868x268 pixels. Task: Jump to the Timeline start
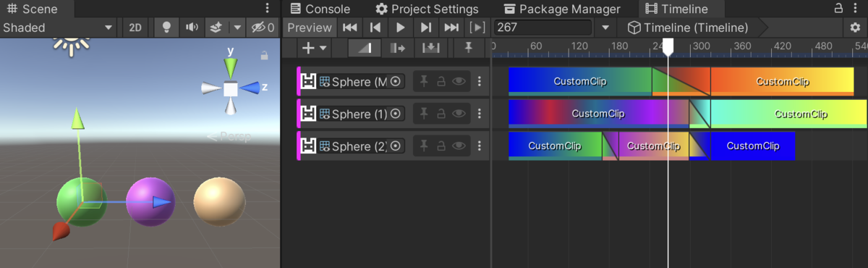[349, 28]
